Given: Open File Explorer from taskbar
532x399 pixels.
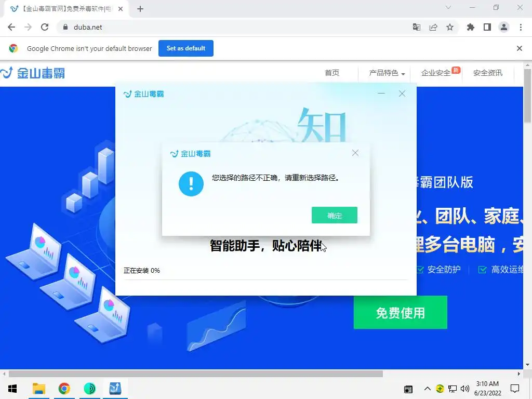Looking at the screenshot, I should [x=38, y=389].
